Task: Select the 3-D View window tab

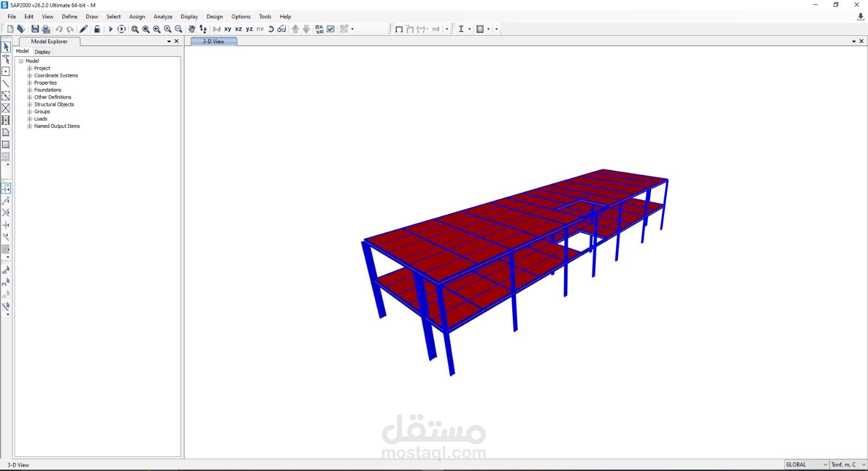Action: 214,42
